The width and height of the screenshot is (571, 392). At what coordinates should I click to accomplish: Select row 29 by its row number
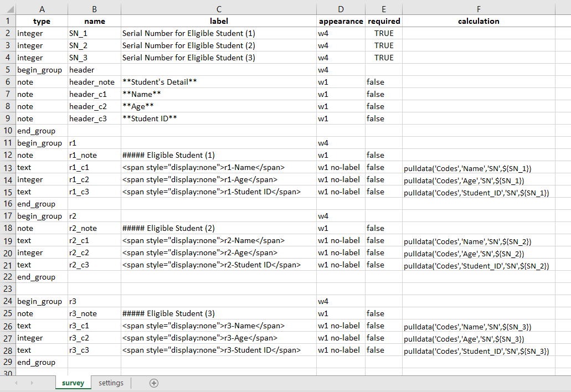[7, 362]
